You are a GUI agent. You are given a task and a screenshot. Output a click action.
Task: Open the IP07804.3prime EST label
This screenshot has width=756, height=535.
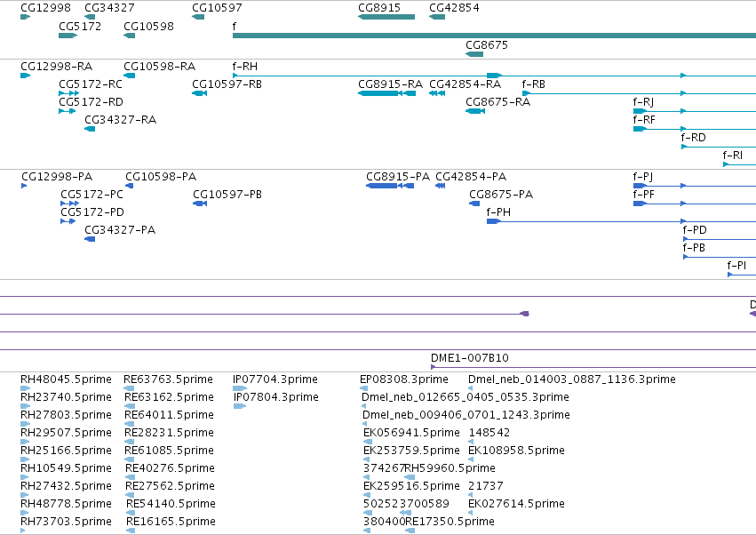[x=276, y=397]
